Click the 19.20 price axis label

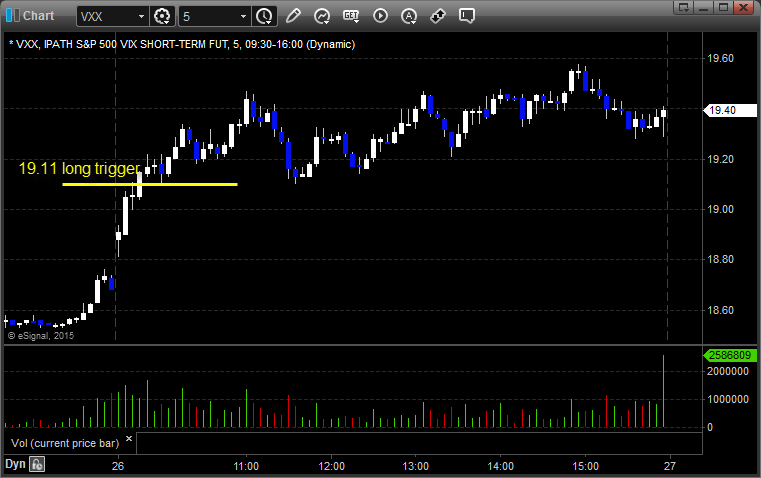coord(721,159)
